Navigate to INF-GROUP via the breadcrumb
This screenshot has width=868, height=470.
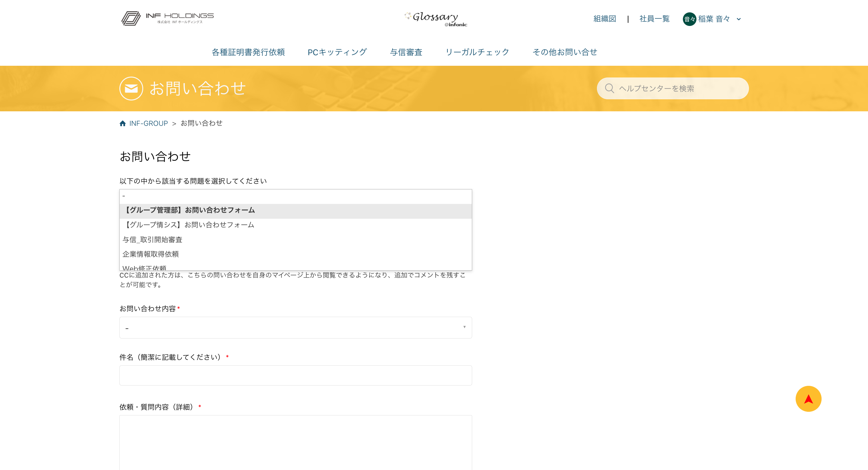148,123
